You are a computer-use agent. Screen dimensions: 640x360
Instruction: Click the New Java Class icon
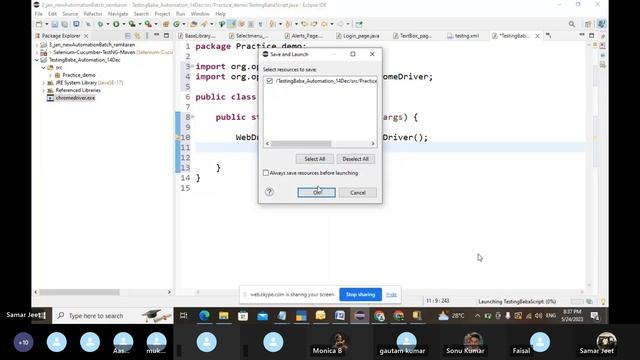coord(176,24)
